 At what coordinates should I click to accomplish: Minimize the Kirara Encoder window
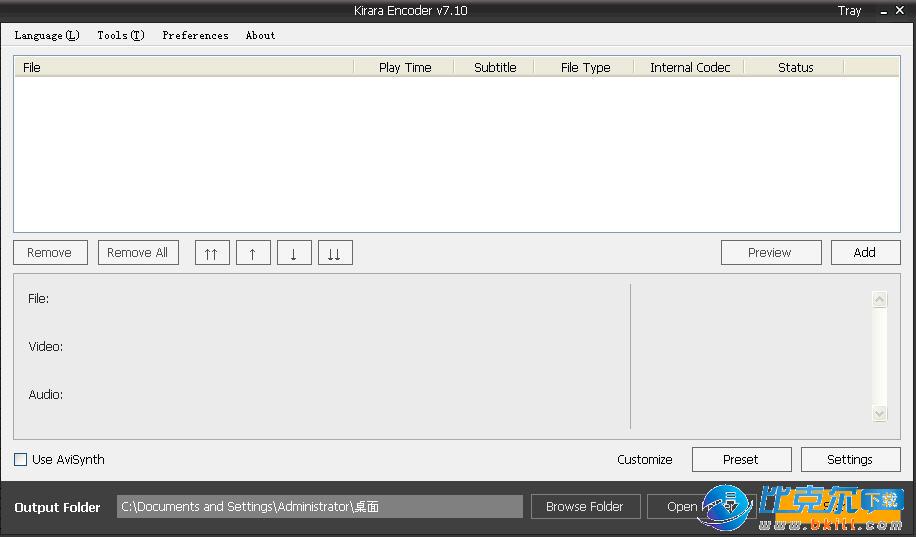[883, 11]
